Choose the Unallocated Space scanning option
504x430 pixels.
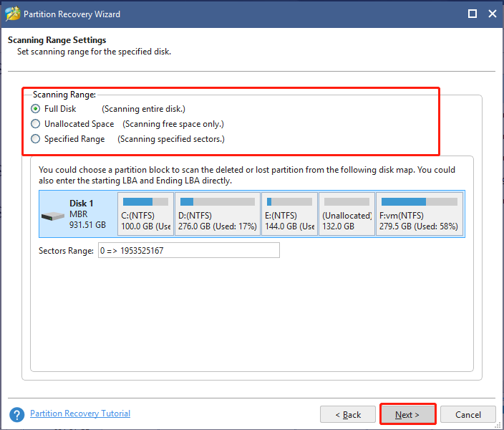35,124
